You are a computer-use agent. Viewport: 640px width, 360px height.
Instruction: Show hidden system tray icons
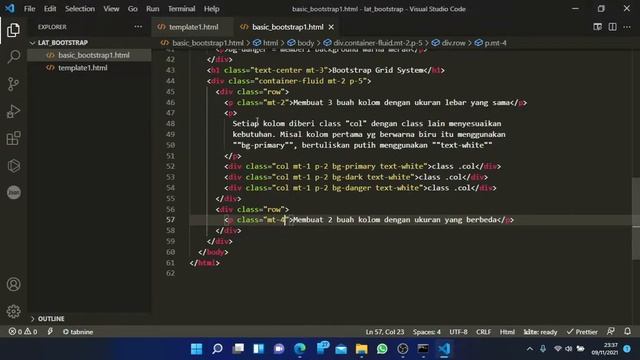530,349
